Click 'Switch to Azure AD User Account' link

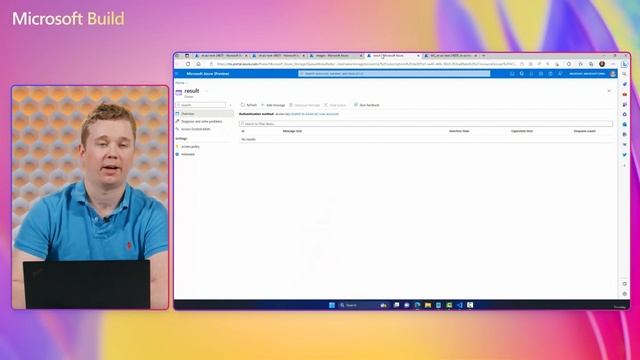point(315,114)
